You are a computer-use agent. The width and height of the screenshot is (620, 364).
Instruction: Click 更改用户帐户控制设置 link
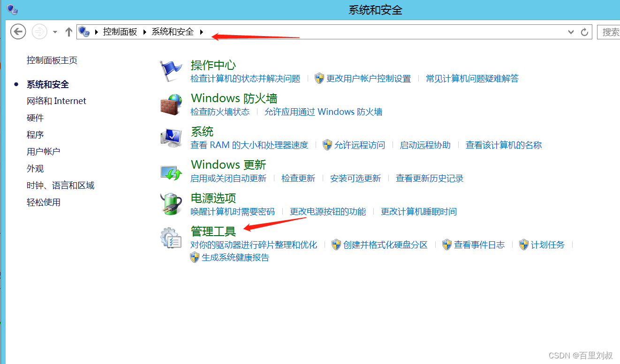point(369,78)
